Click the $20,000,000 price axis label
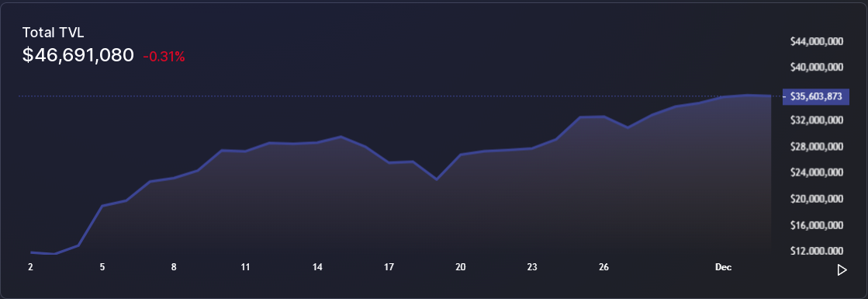The image size is (868, 299). click(817, 199)
